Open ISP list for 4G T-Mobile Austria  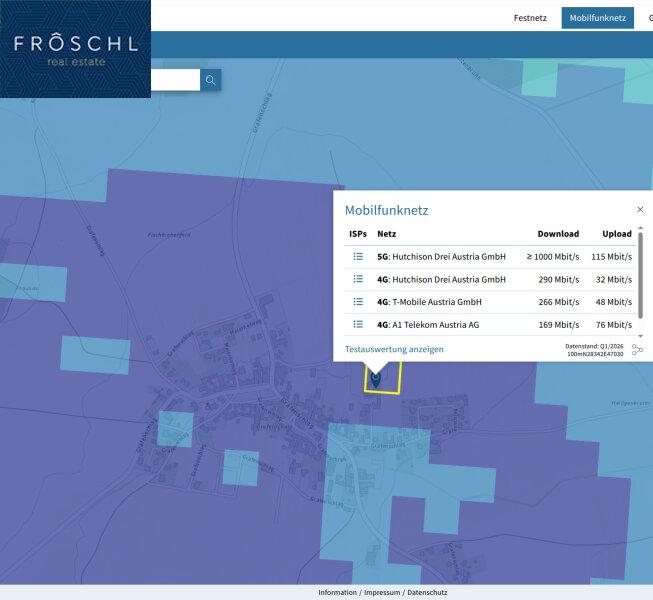358,301
